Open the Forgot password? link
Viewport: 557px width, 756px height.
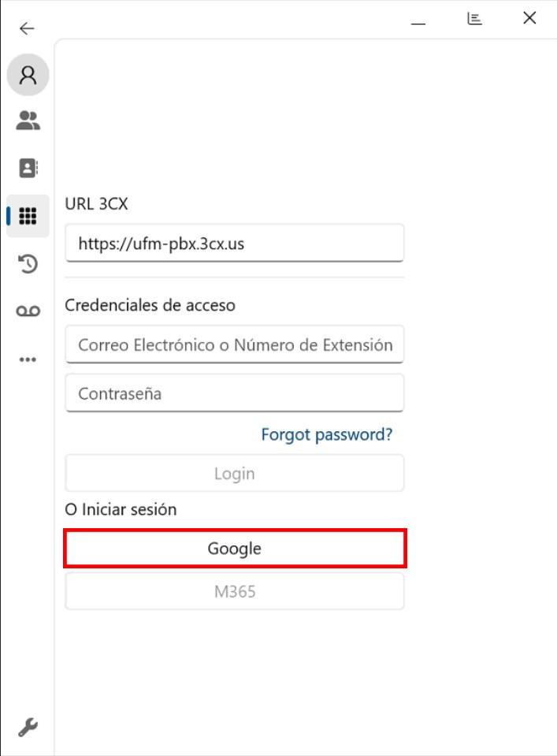(x=326, y=434)
